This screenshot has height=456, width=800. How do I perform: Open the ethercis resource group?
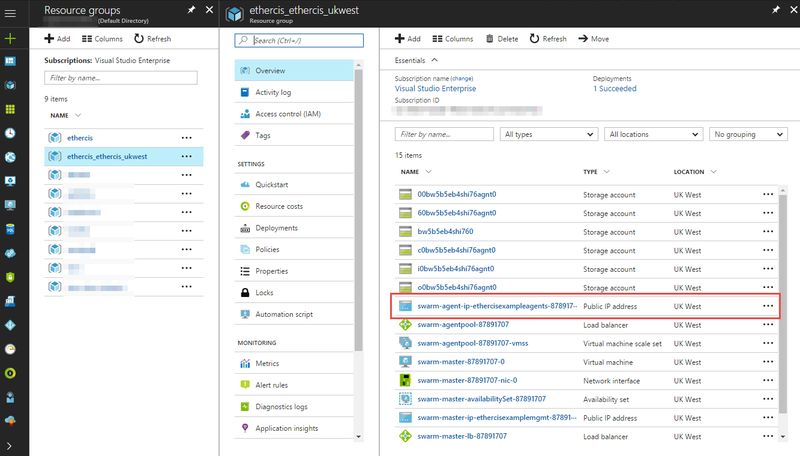click(x=80, y=138)
